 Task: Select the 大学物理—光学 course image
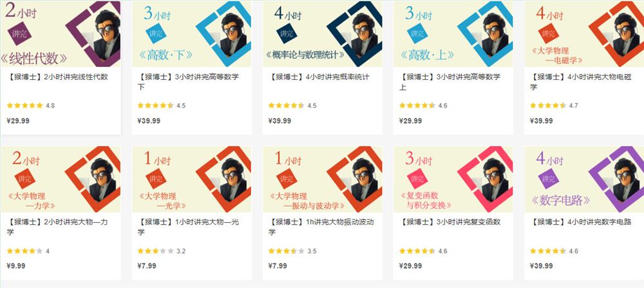pyautogui.click(x=192, y=179)
